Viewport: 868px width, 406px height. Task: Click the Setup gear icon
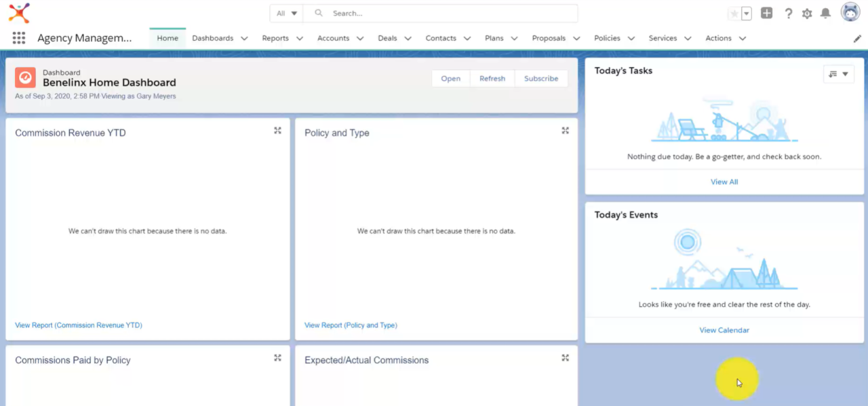[806, 13]
